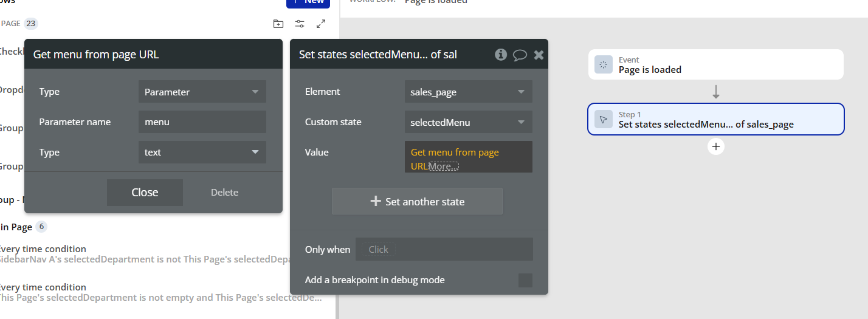Open the selectedMenu Custom state dropdown
The image size is (868, 319).
(x=468, y=122)
